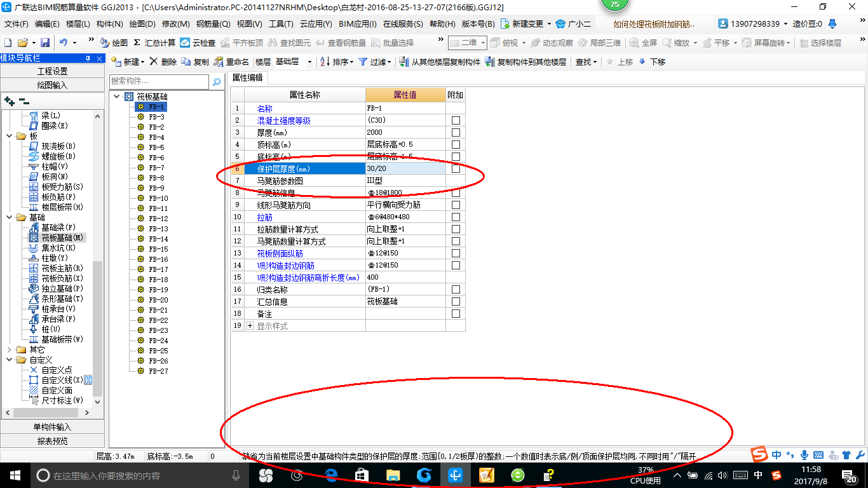
Task: Click the 删除 delete icon
Action: coord(154,62)
